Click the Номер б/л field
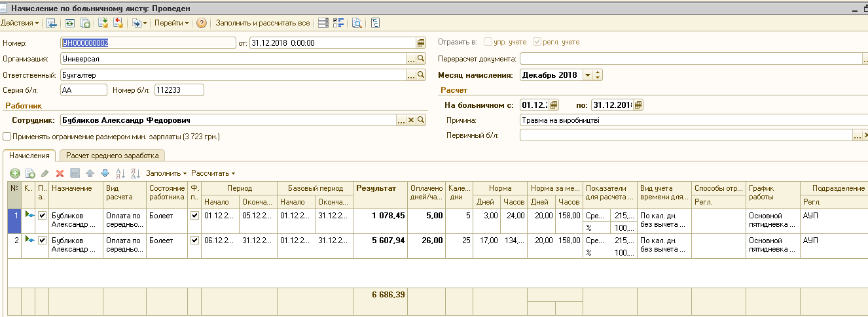Image resolution: width=868 pixels, height=317 pixels. point(179,90)
